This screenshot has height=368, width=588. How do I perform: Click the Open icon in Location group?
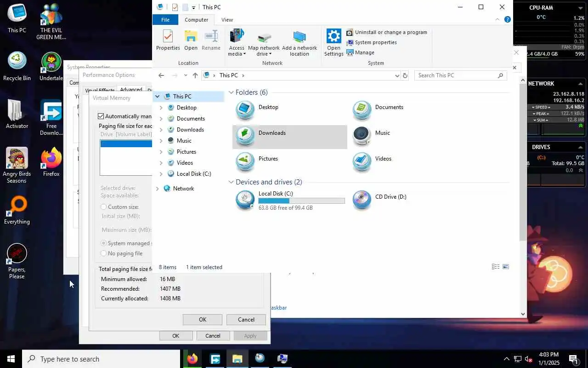coord(191,40)
